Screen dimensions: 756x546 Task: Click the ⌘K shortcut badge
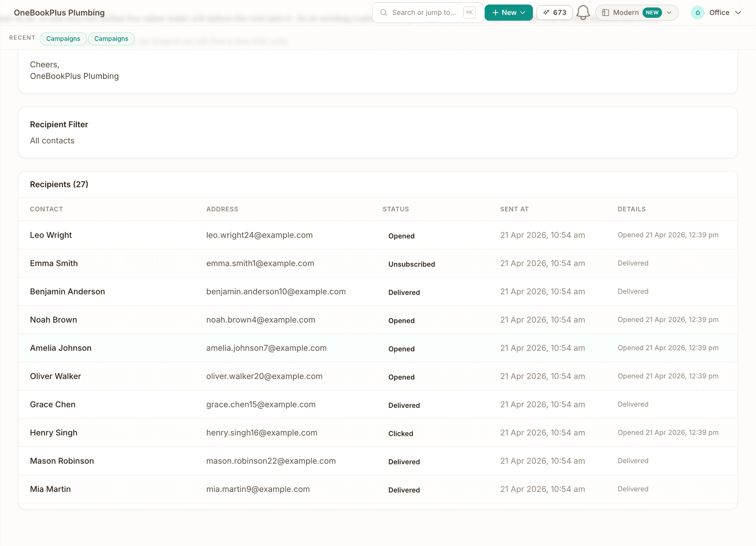click(x=469, y=13)
